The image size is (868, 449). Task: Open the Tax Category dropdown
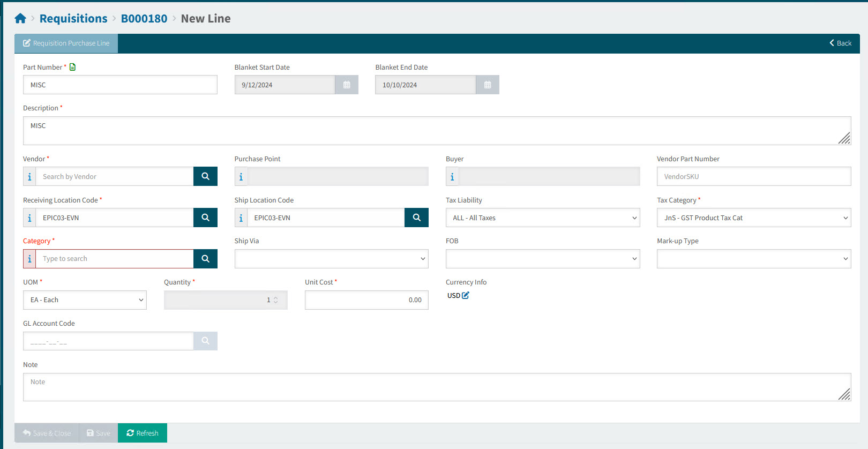coord(753,218)
